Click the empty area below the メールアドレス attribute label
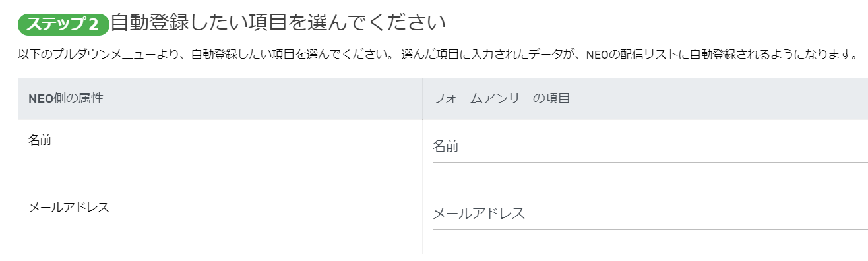 tap(220, 235)
